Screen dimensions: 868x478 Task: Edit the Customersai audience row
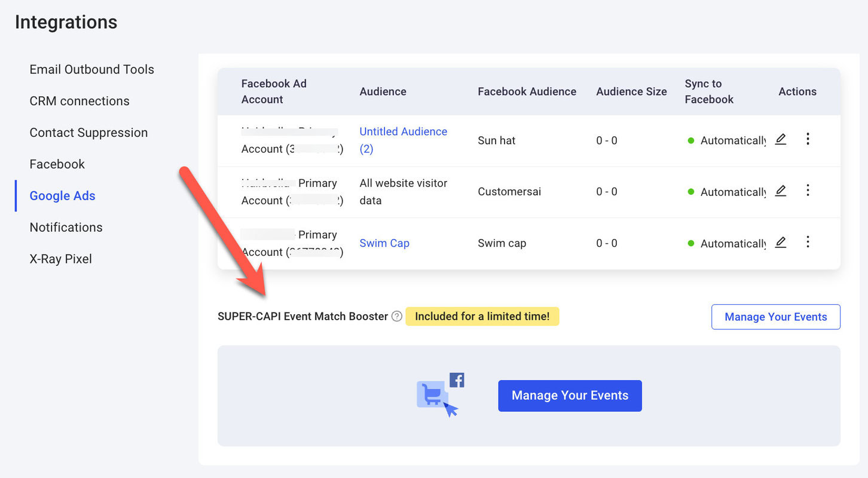click(780, 191)
